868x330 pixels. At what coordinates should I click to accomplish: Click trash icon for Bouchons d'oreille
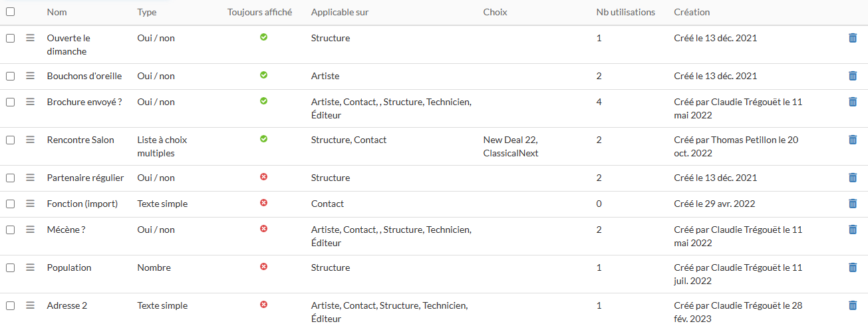point(853,76)
